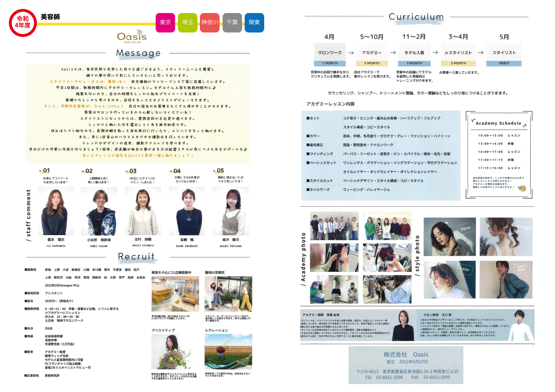Click the red 令和4年度 circle badge

point(23,23)
